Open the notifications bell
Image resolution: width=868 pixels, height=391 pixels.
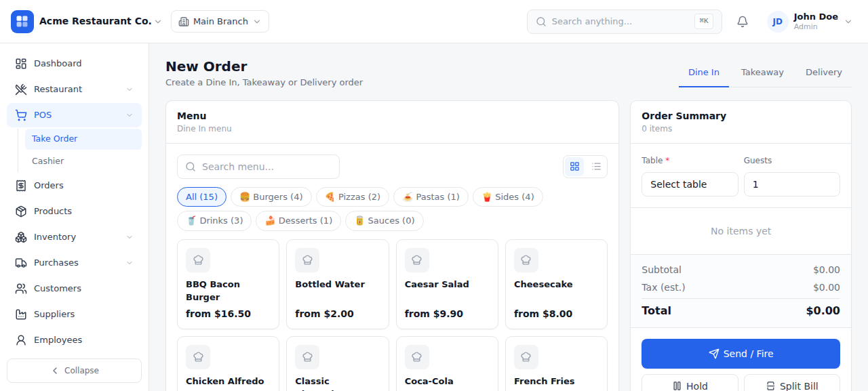743,22
